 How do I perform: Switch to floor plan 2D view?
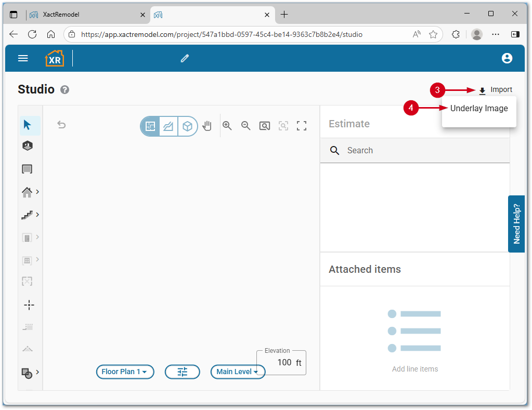point(151,126)
